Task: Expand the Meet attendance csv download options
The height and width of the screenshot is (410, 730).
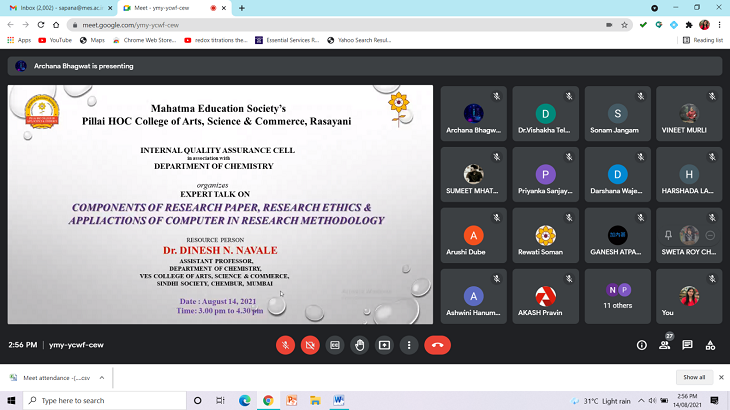Action: pos(100,378)
